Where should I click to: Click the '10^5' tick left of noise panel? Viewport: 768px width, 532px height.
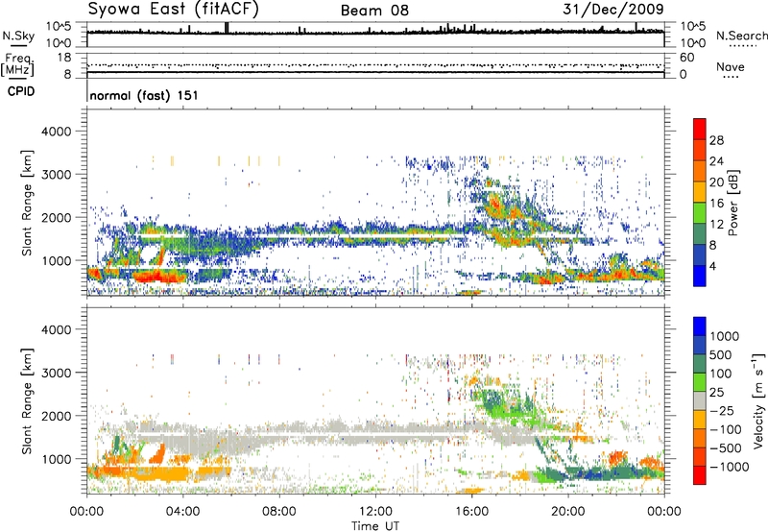point(59,27)
